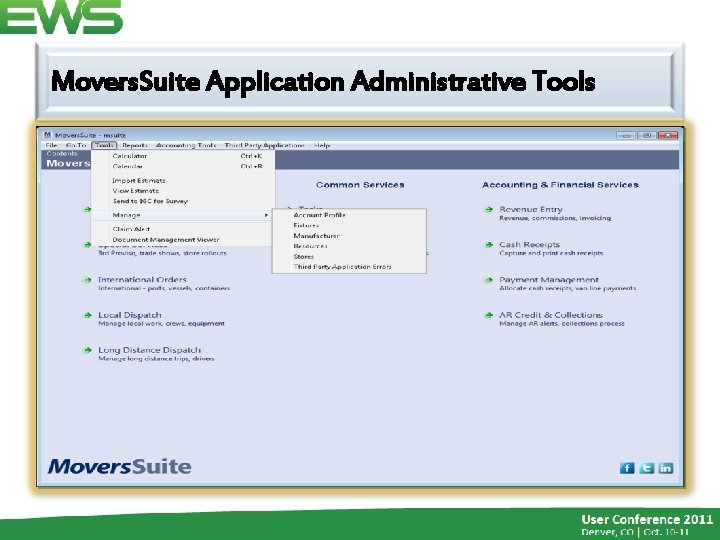Image resolution: width=720 pixels, height=540 pixels.
Task: Choose Stores from Manage submenu
Action: [349, 256]
